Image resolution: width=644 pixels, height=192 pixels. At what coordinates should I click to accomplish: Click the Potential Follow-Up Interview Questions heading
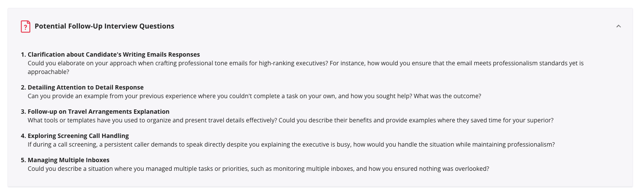click(104, 26)
